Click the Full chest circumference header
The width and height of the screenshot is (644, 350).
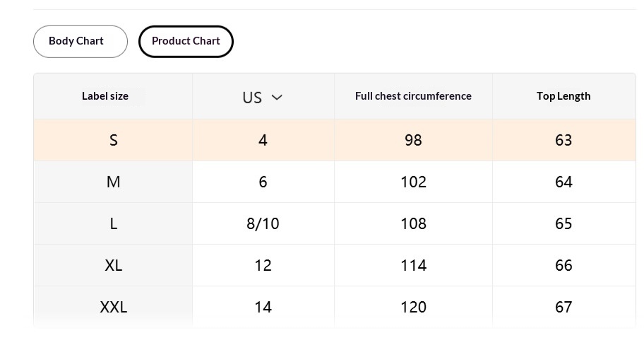(413, 96)
